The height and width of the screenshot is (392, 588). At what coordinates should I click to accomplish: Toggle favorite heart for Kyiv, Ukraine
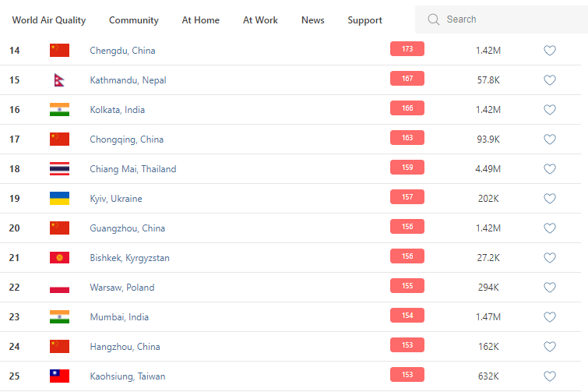pyautogui.click(x=549, y=199)
